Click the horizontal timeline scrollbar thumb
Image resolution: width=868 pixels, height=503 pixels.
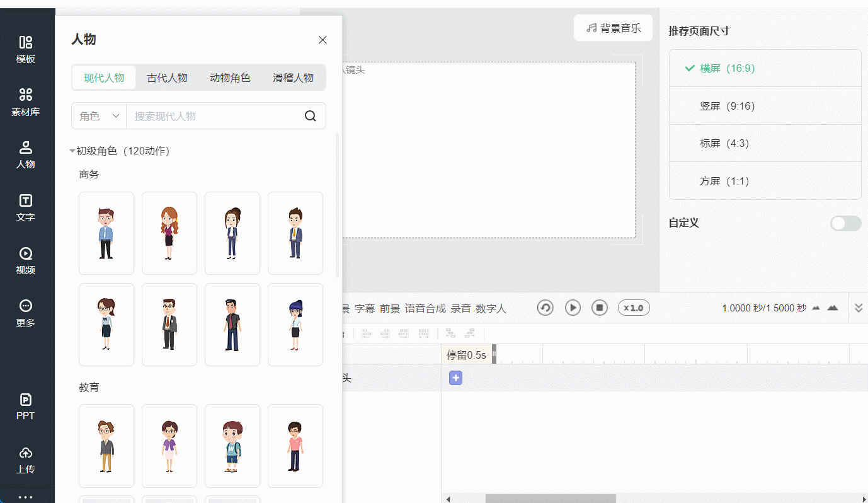(551, 499)
